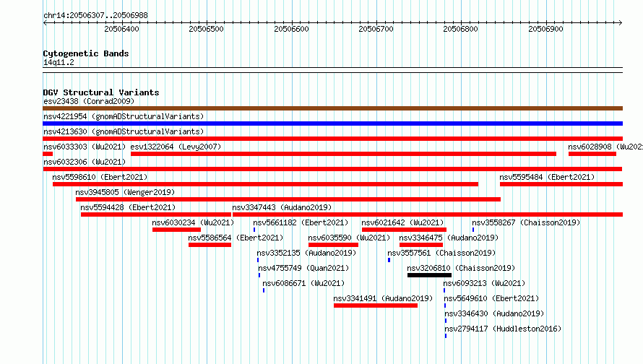This screenshot has height=364, width=643.
Task: Click the 14q11.2 band label
Action: tap(59, 62)
